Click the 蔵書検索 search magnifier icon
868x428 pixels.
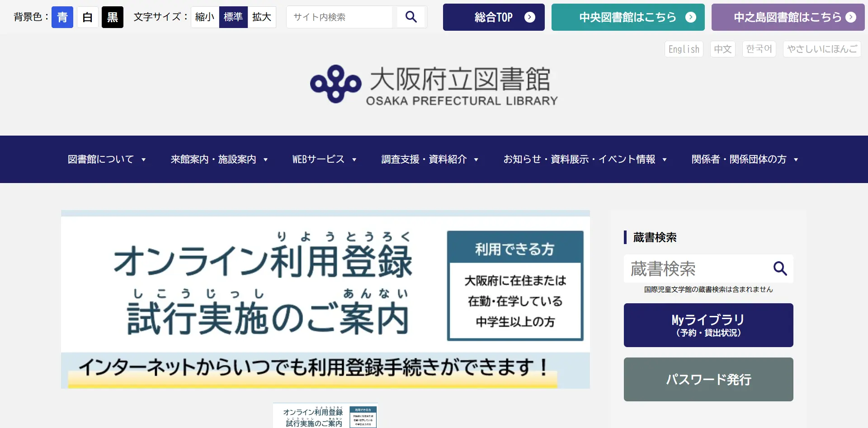pyautogui.click(x=780, y=268)
